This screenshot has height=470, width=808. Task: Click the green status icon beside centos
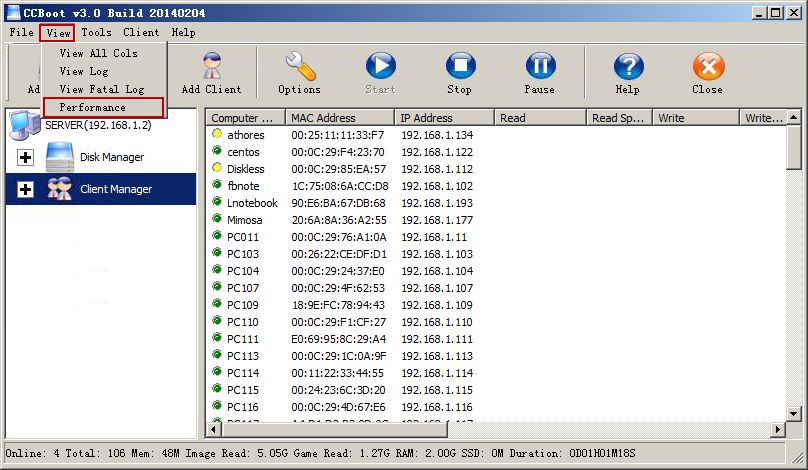point(217,151)
